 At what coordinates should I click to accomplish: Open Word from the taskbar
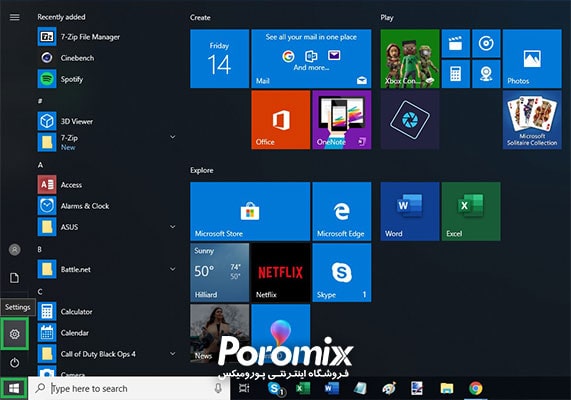tap(331, 388)
